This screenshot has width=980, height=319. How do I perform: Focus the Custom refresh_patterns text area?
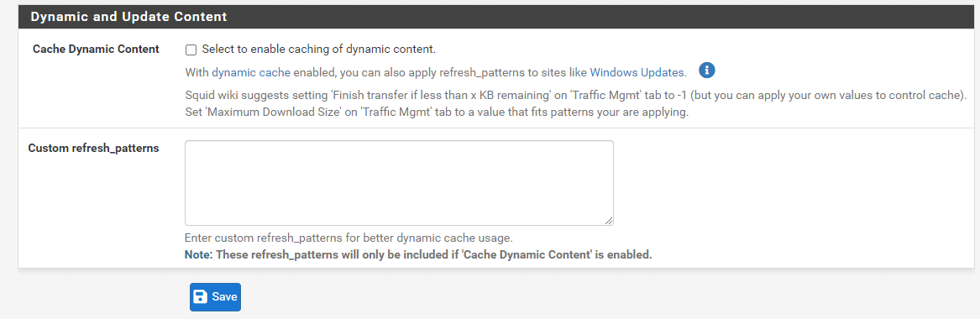tap(399, 183)
